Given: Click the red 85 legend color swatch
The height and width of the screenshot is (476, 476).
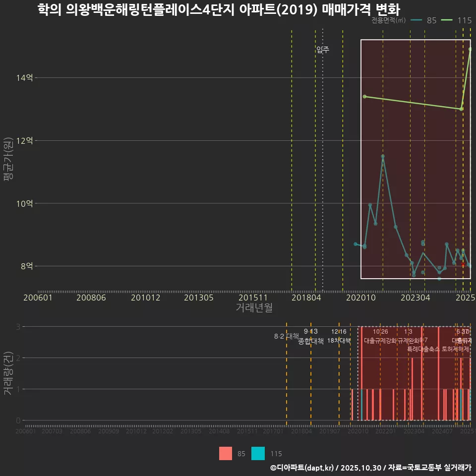Looking at the screenshot, I should pyautogui.click(x=226, y=454).
